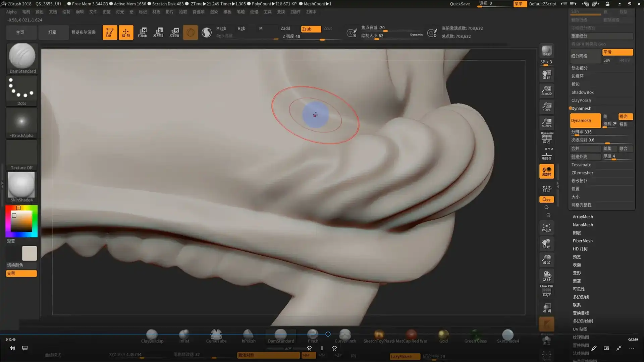Select the Move gizmo tool icon
Image resolution: width=644 pixels, height=362 pixels.
142,33
